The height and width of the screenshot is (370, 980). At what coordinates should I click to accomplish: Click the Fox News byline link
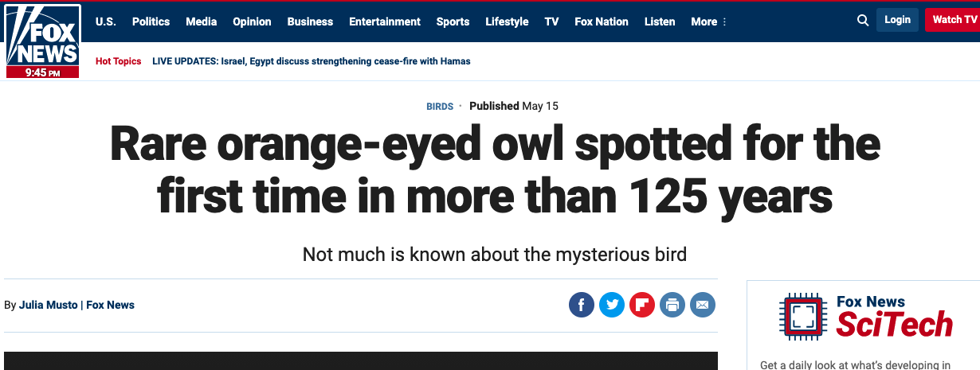pos(110,305)
